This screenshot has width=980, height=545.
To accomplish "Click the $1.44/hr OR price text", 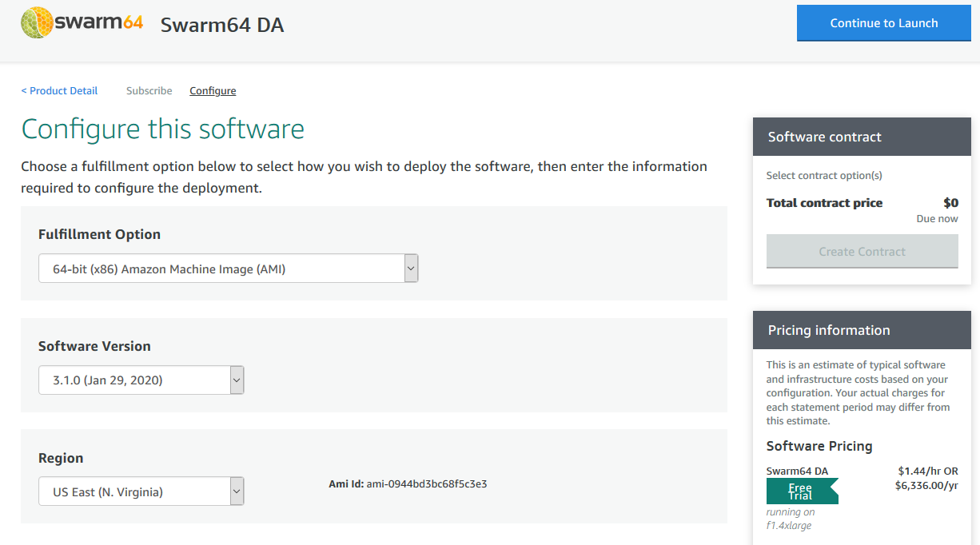I will tap(927, 471).
